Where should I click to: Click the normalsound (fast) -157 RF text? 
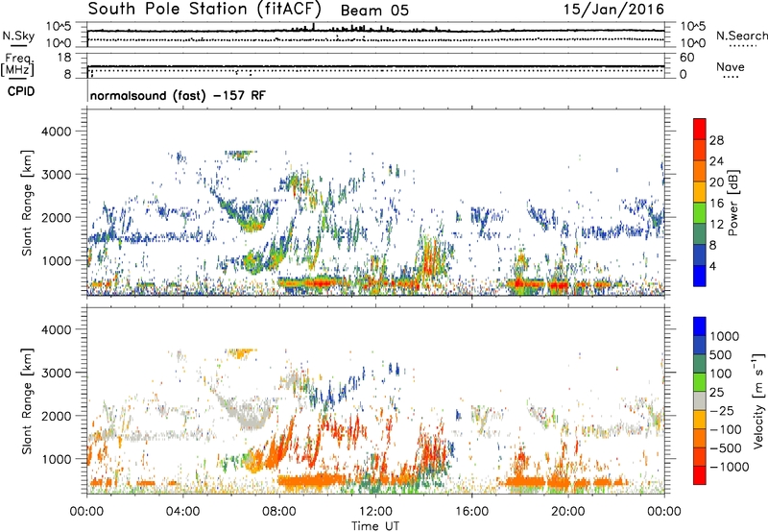point(178,95)
